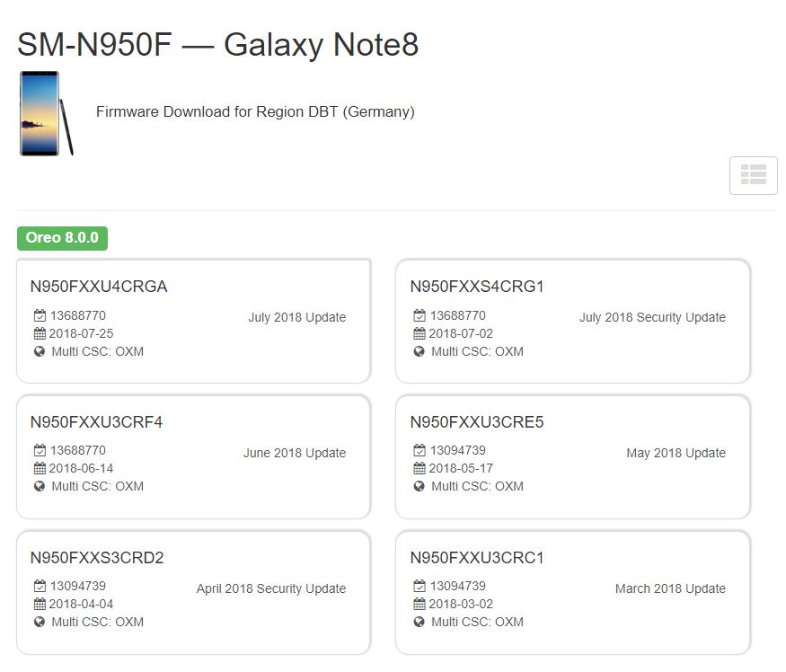Click calendar icon beside date 2018-03-02
This screenshot has width=786, height=672.
(419, 604)
